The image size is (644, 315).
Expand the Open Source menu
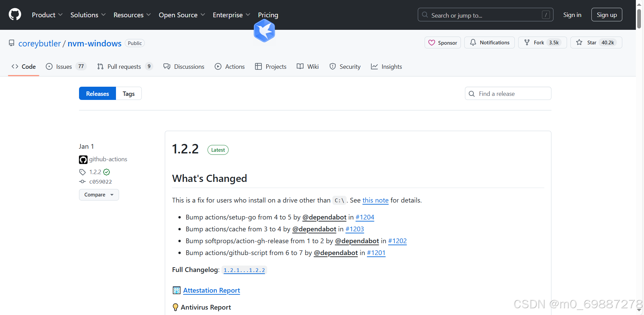point(182,15)
